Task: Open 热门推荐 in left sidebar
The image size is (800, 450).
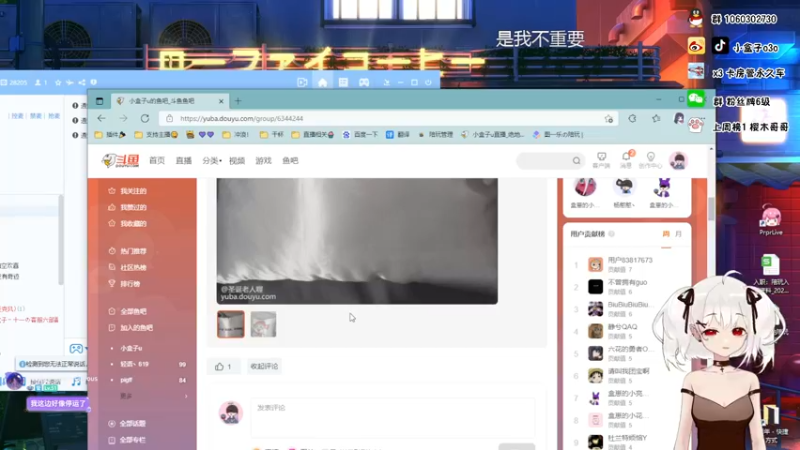Action: (128, 251)
